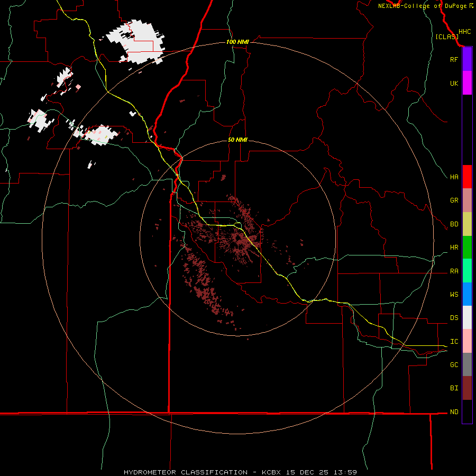Viewport: 476px width, 476px height.
Task: Click the GC gray legend swatch
Action: tap(467, 364)
